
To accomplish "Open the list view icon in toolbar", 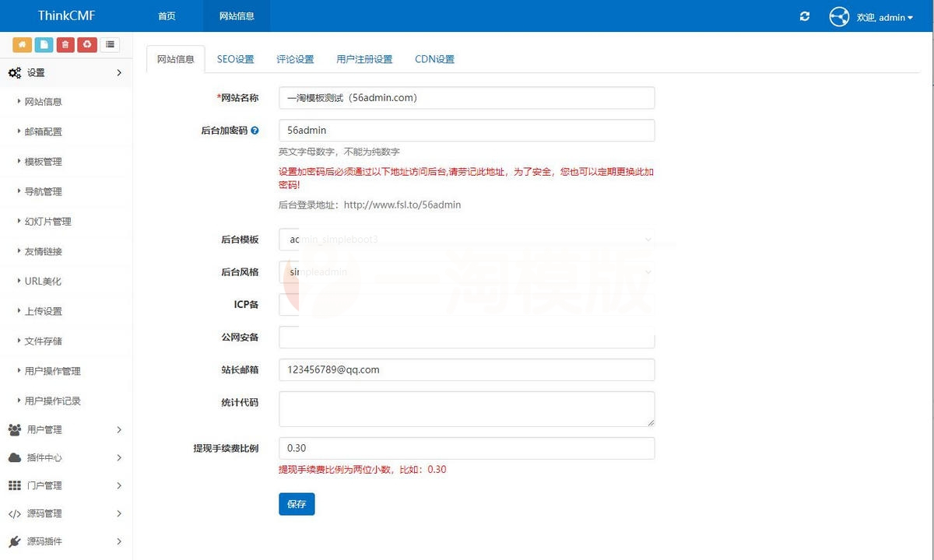I will pos(110,45).
